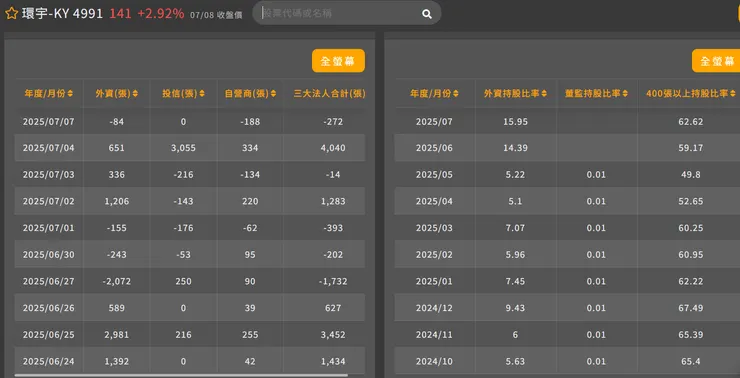Star 環宇-KY as a favorite
The image size is (740, 378).
point(11,13)
